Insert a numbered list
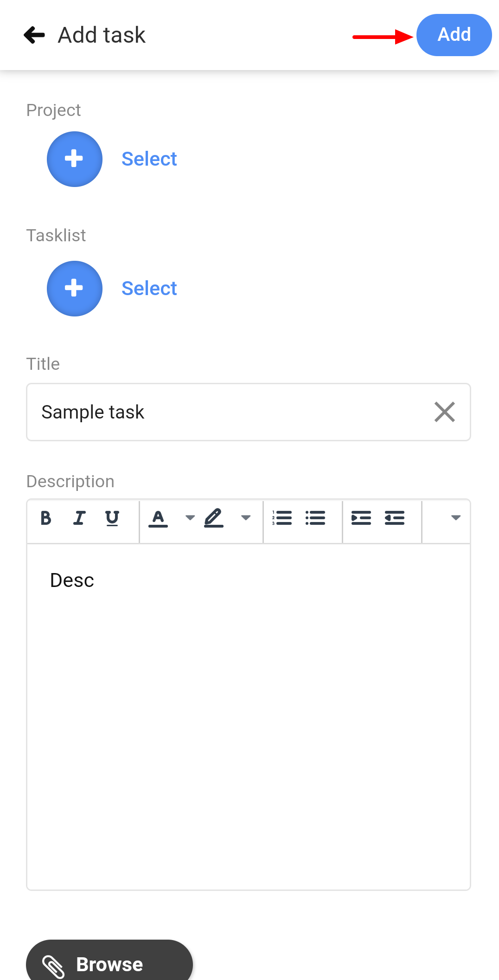 click(282, 518)
